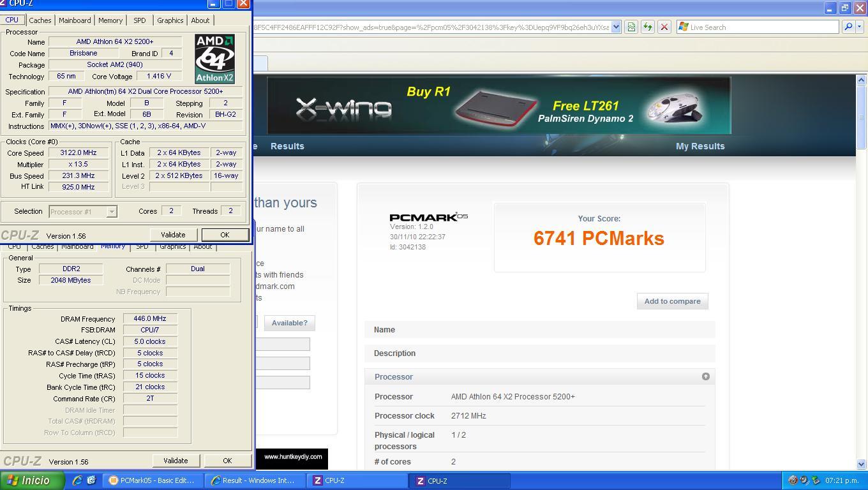The image size is (868, 490).
Task: Click the Processor clock value 2712 MHz
Action: point(468,416)
